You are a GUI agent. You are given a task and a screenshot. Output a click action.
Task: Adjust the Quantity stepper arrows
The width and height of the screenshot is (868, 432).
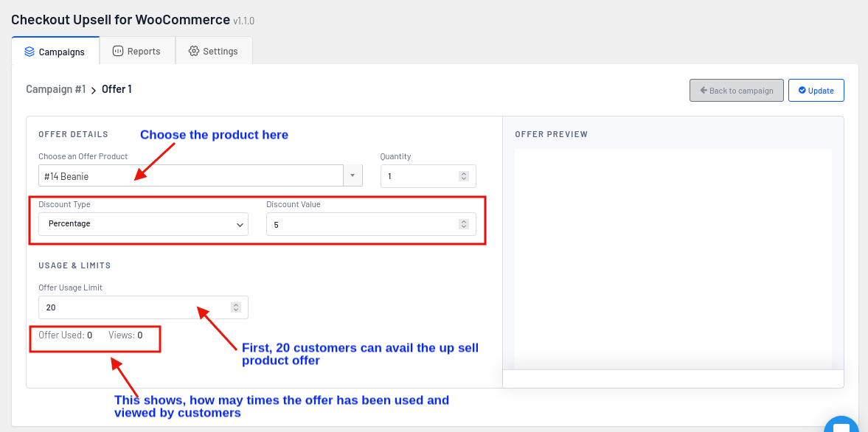coord(464,176)
